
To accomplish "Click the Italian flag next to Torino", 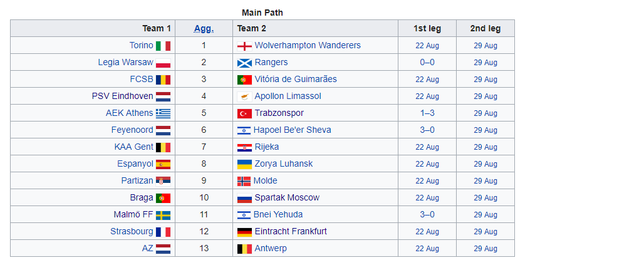I will (x=163, y=46).
